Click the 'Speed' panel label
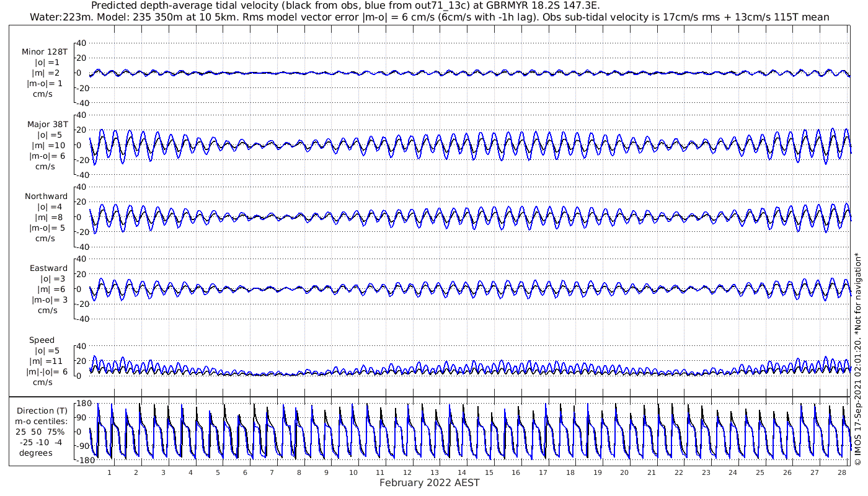The width and height of the screenshot is (868, 496). click(42, 340)
